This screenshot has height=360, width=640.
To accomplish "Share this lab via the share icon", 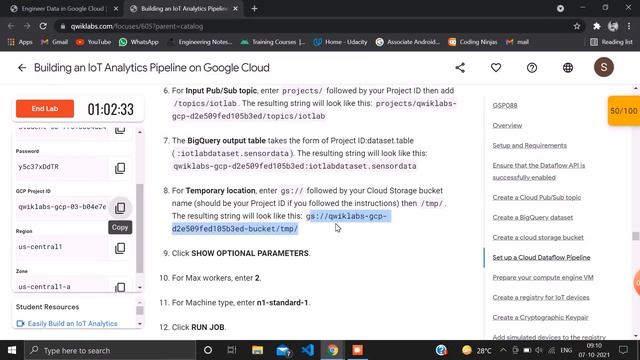I will (460, 68).
